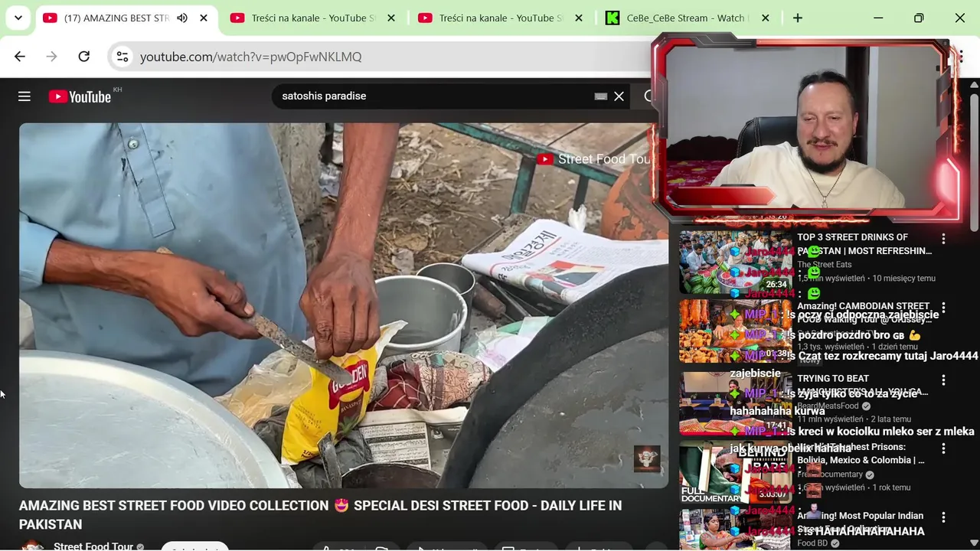The height and width of the screenshot is (551, 980).
Task: Close the AMAZING BEST STREET FOOD tab
Action: [204, 18]
